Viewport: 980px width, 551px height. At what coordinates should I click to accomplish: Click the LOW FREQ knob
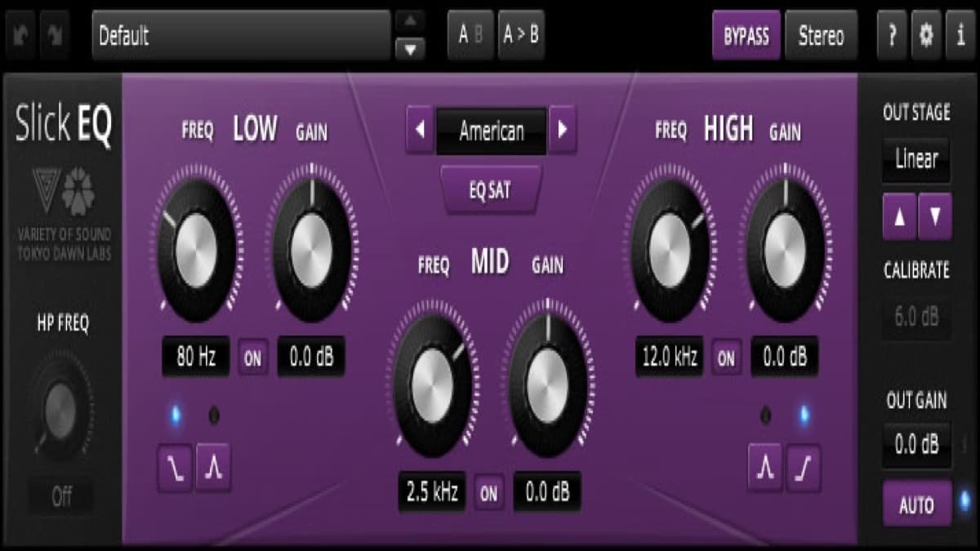click(x=197, y=251)
